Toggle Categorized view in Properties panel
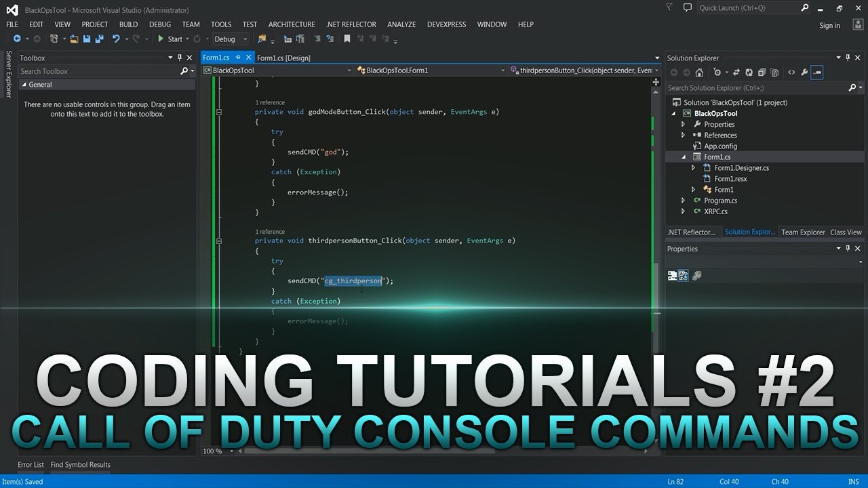Viewport: 868px width, 488px height. tap(673, 275)
